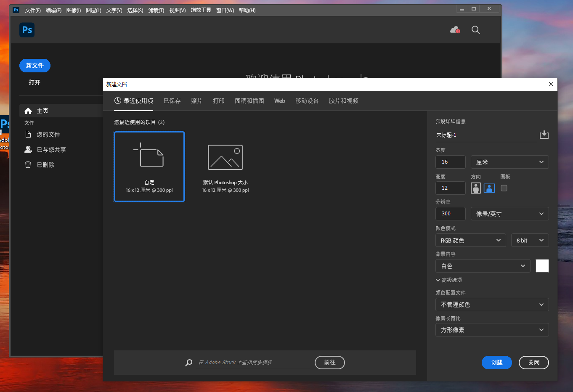The height and width of the screenshot is (392, 573).
Task: Select landscape orientation icon
Action: 489,188
